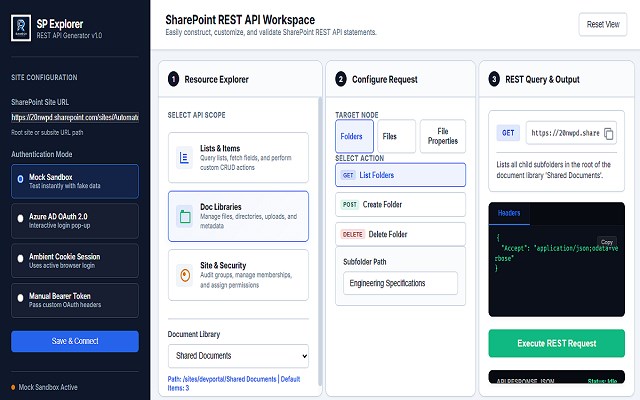The width and height of the screenshot is (640, 400).
Task: Select Mock Sandbox authentication mode
Action: click(x=75, y=181)
